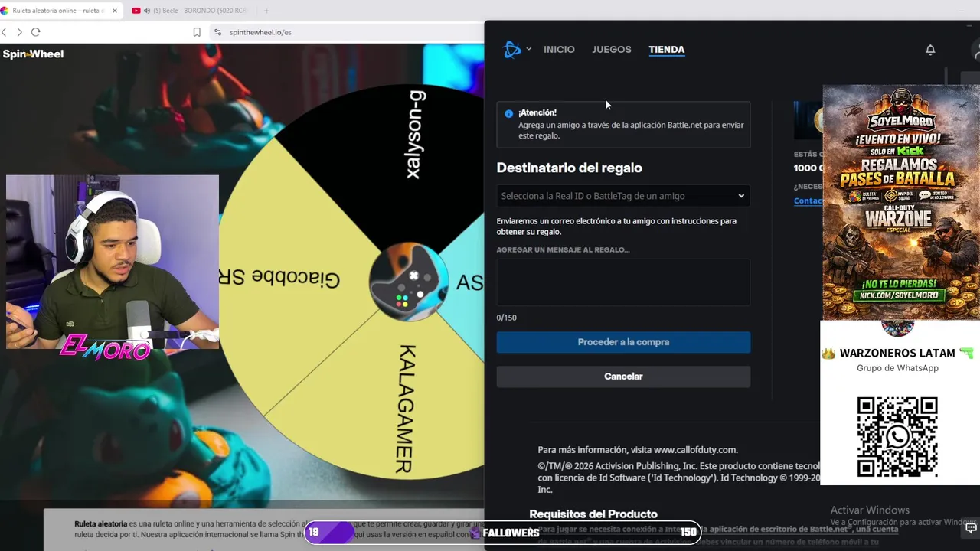Spin the wheel via center controller button
Viewport: 980px width, 551px height.
(x=408, y=282)
